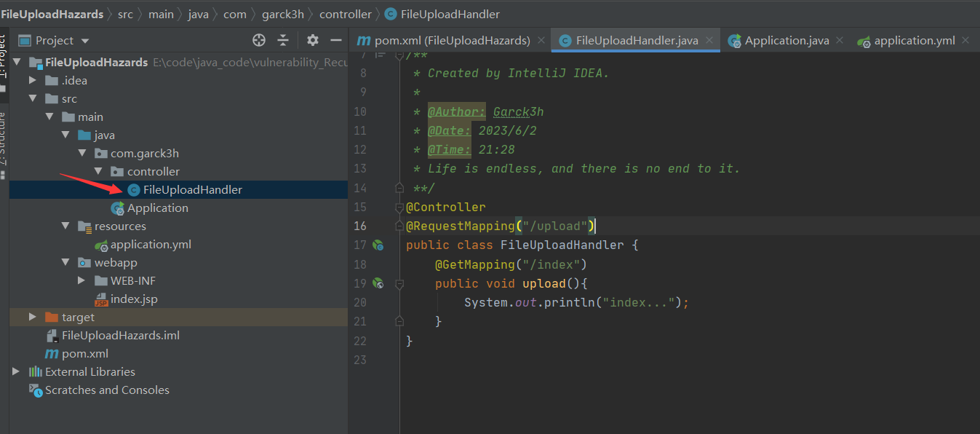Click the @Controller annotation

tap(446, 207)
